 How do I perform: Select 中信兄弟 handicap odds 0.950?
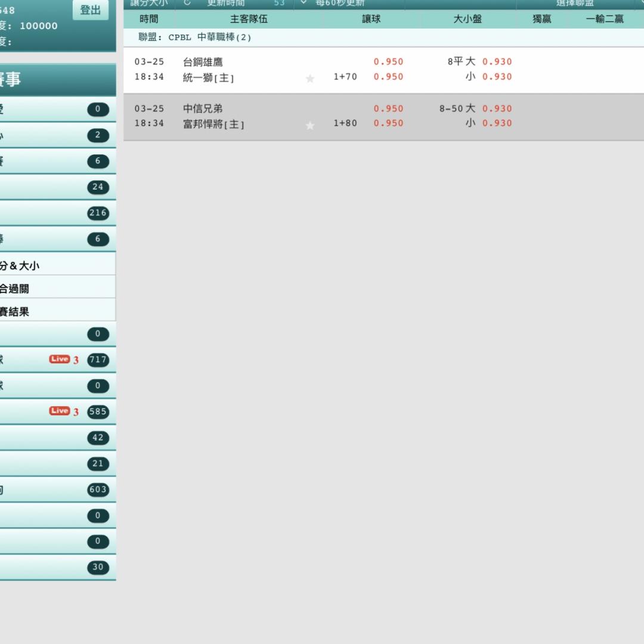(388, 109)
